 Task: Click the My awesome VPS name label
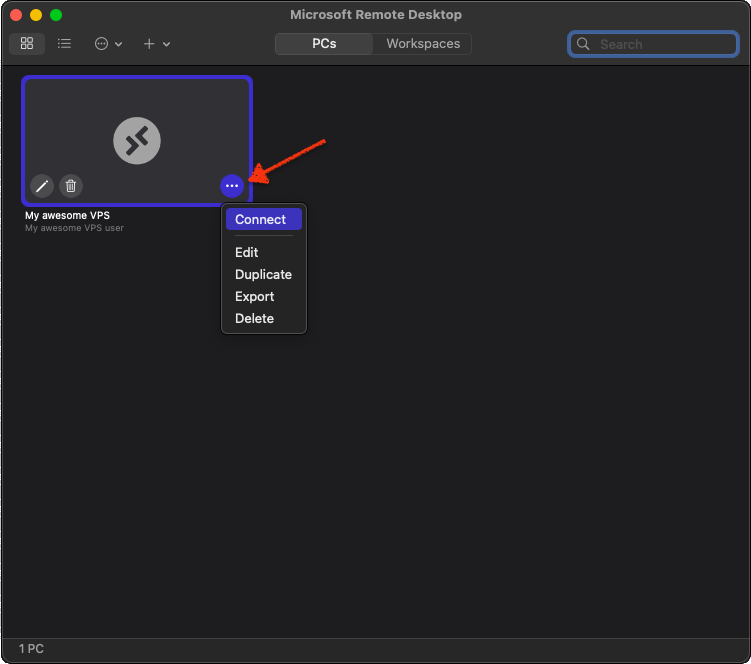[67, 215]
